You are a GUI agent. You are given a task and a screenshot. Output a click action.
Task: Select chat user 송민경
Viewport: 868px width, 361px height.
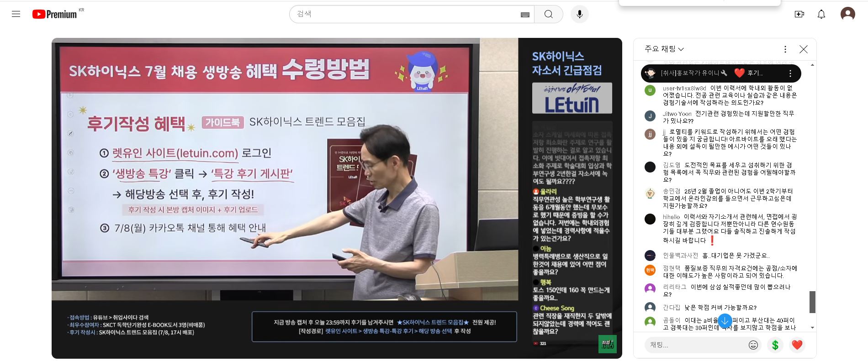point(672,191)
